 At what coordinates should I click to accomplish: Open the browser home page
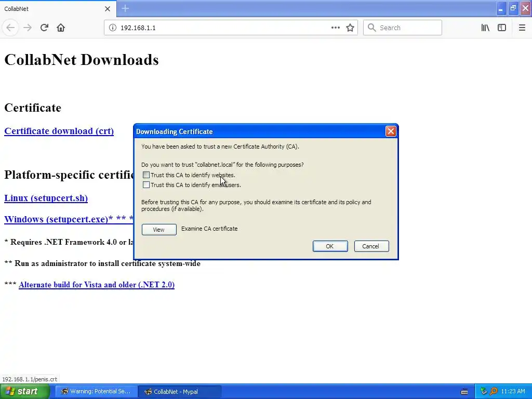point(61,28)
